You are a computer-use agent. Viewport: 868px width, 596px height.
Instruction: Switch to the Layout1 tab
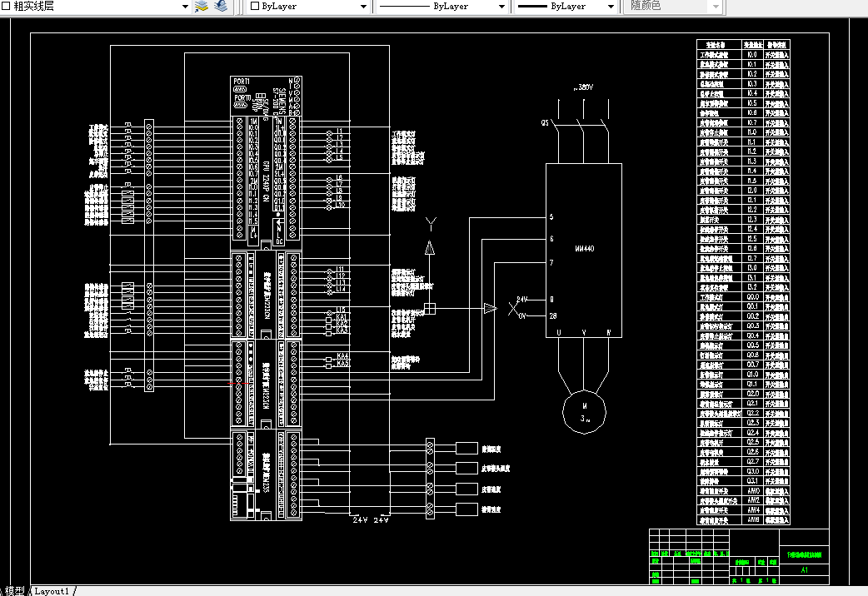pyautogui.click(x=52, y=591)
